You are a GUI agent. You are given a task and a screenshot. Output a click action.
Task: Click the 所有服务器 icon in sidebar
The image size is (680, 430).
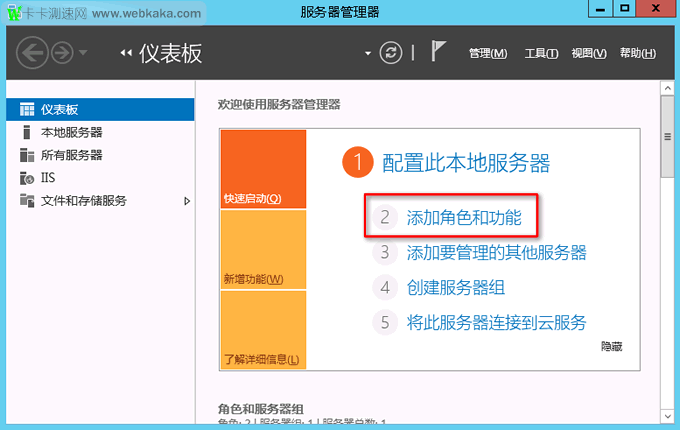(x=27, y=155)
